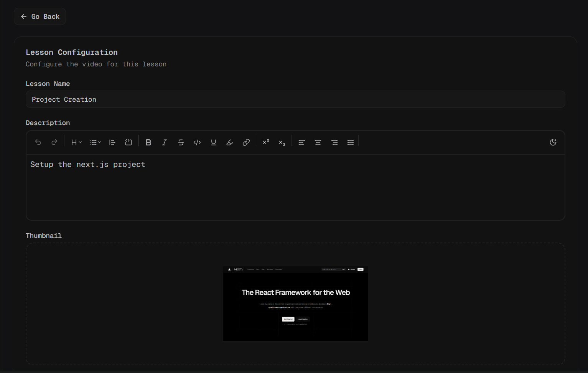Expand the list type dropdown
Image resolution: width=588 pixels, height=373 pixels.
(x=95, y=142)
